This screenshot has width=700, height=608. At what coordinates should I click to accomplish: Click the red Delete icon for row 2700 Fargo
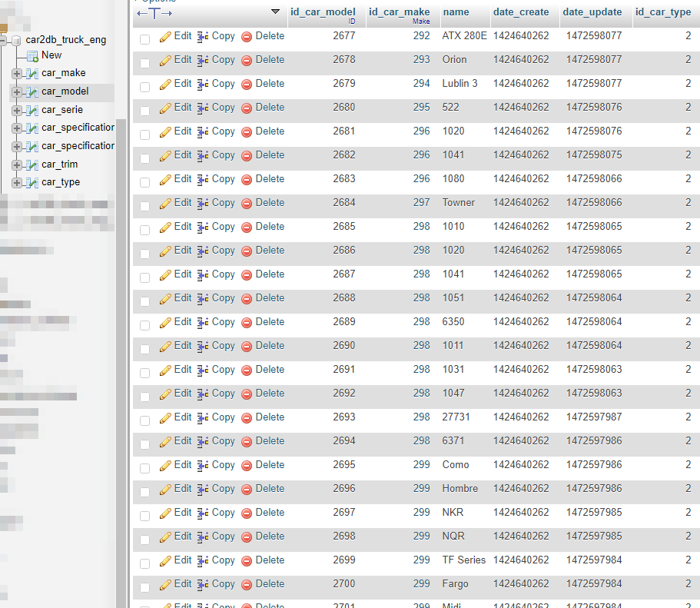[x=247, y=585]
